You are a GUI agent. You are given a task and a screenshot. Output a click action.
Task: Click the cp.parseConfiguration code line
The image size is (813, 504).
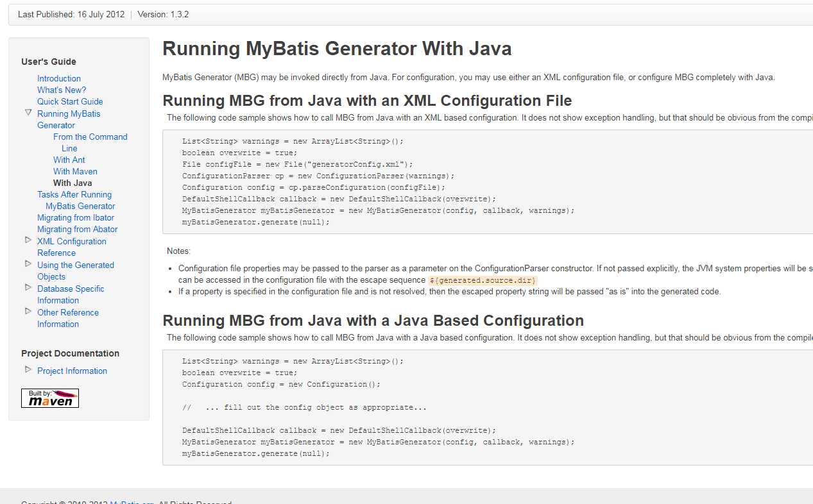314,187
